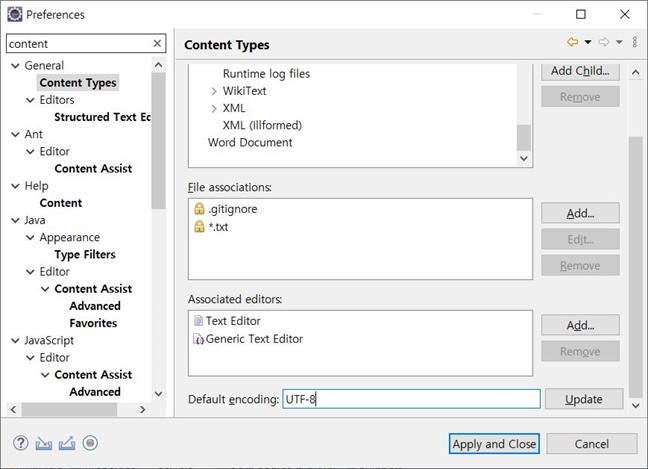The image size is (648, 469).
Task: Click the Apply and Close button
Action: (494, 444)
